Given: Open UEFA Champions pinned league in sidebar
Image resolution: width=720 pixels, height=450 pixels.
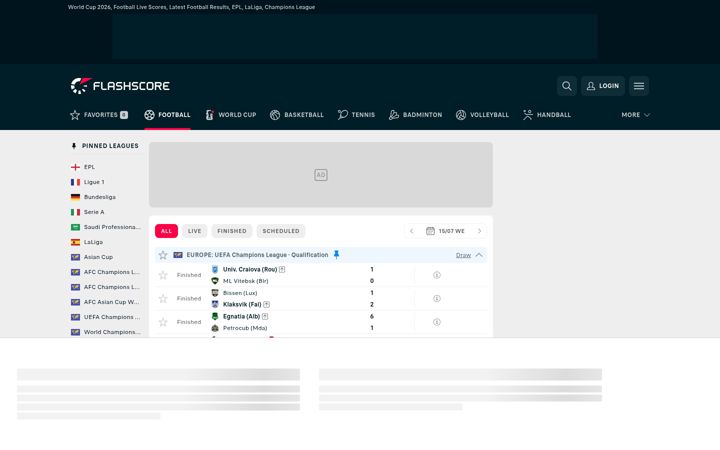Looking at the screenshot, I should pyautogui.click(x=112, y=317).
